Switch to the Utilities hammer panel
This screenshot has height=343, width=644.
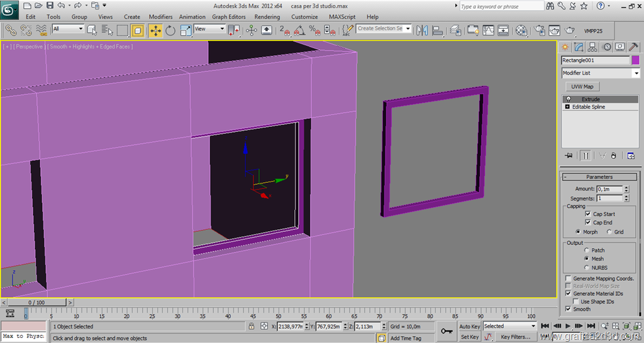click(x=634, y=47)
